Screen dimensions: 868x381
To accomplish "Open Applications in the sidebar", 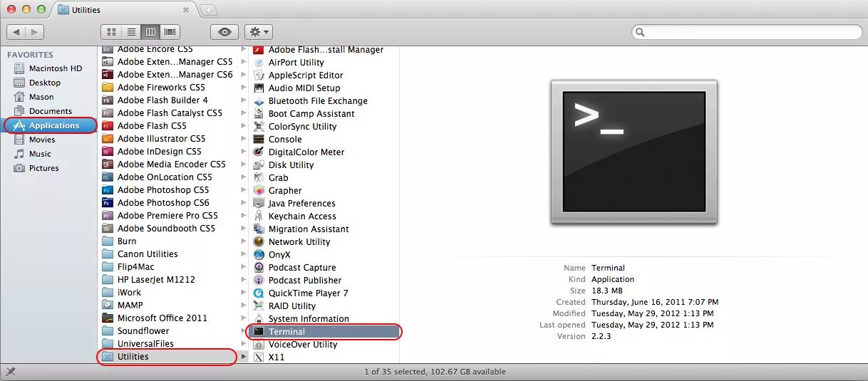I will pyautogui.click(x=50, y=125).
